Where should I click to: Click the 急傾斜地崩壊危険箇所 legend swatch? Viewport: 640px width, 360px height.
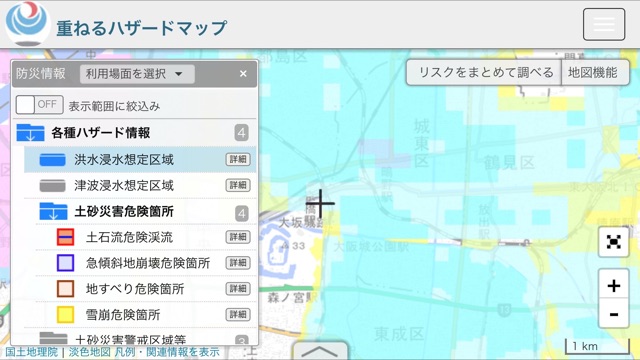pos(65,263)
